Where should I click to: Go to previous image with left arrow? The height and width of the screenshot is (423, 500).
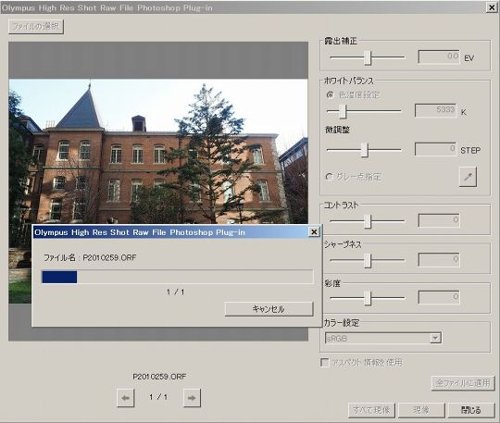pos(126,398)
